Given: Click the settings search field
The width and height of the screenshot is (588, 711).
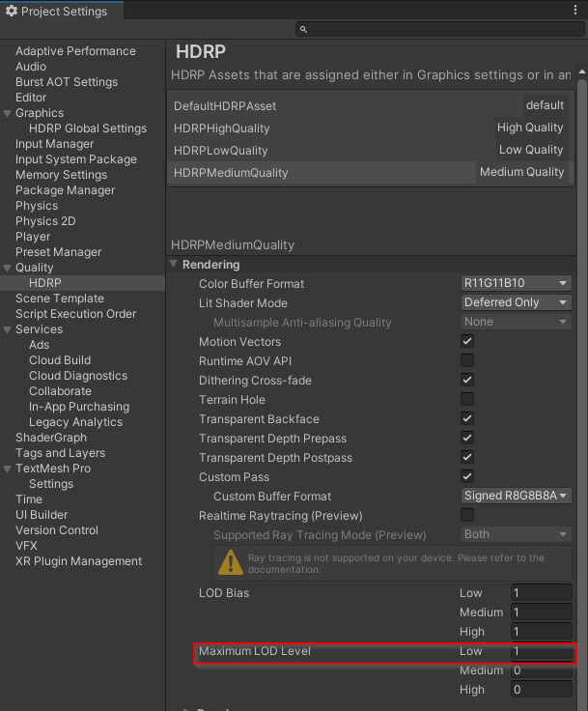Looking at the screenshot, I should pos(439,30).
